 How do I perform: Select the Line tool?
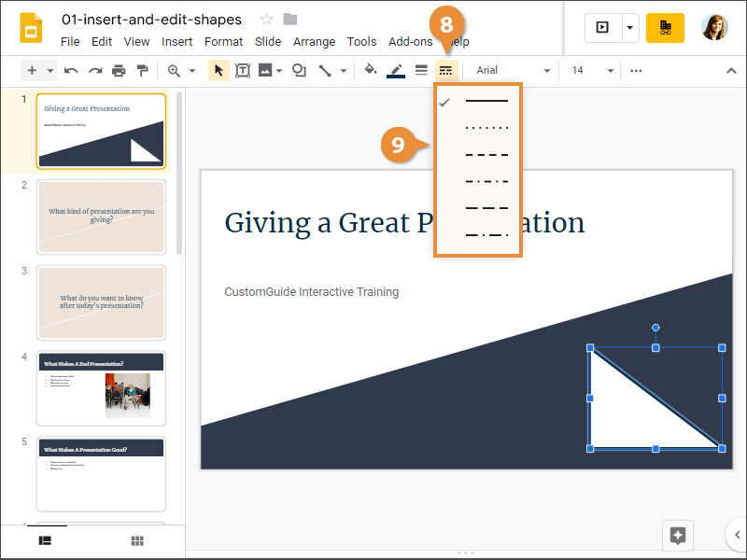tap(325, 71)
